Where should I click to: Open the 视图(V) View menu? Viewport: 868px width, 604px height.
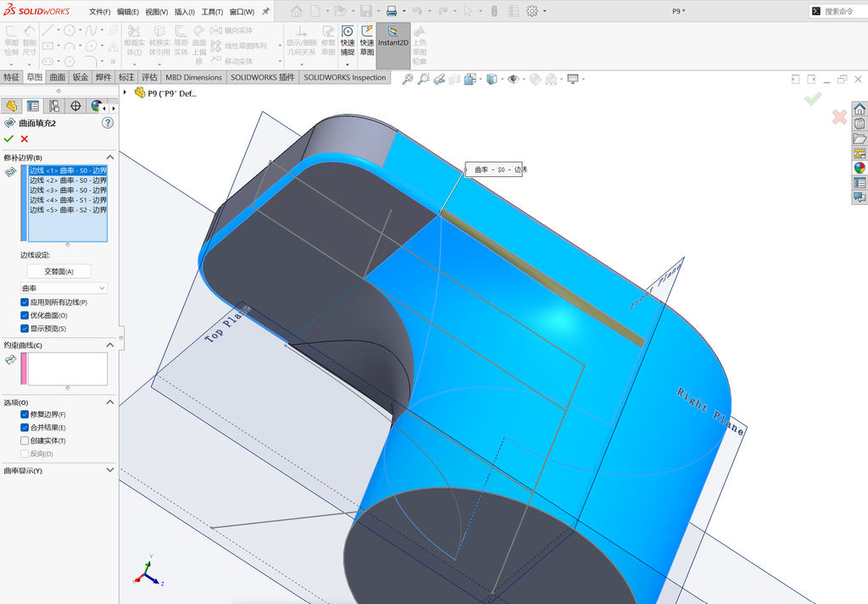point(157,12)
